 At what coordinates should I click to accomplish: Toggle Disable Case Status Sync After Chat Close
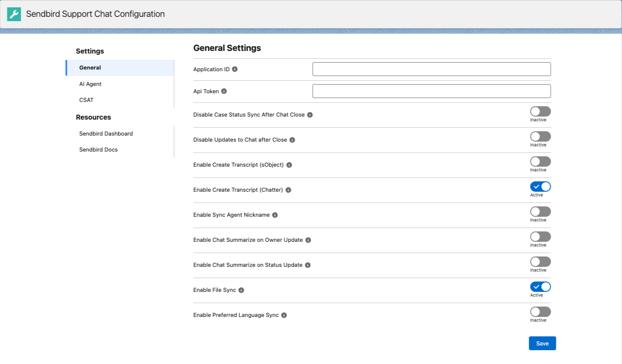tap(540, 111)
